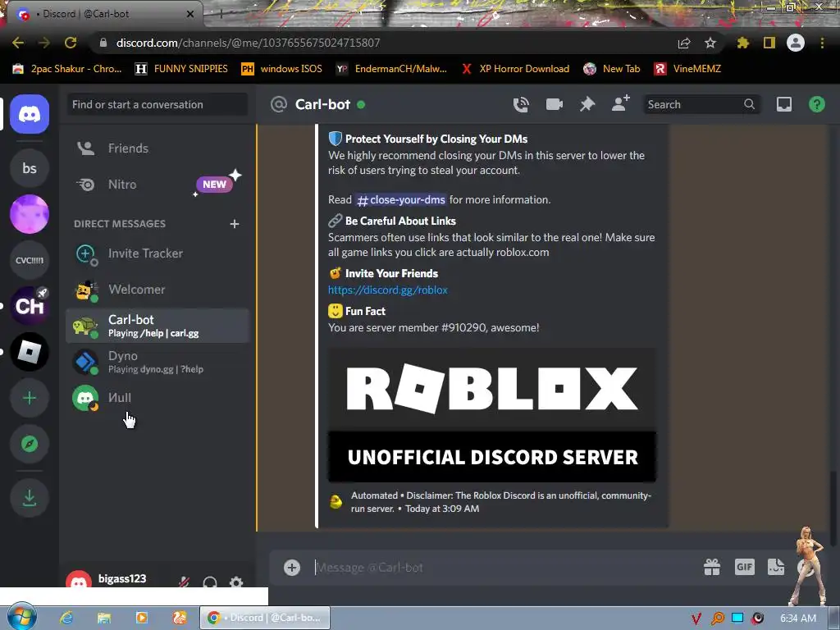Open Chrome profile avatar
Screen dimensions: 840x630
(796, 43)
